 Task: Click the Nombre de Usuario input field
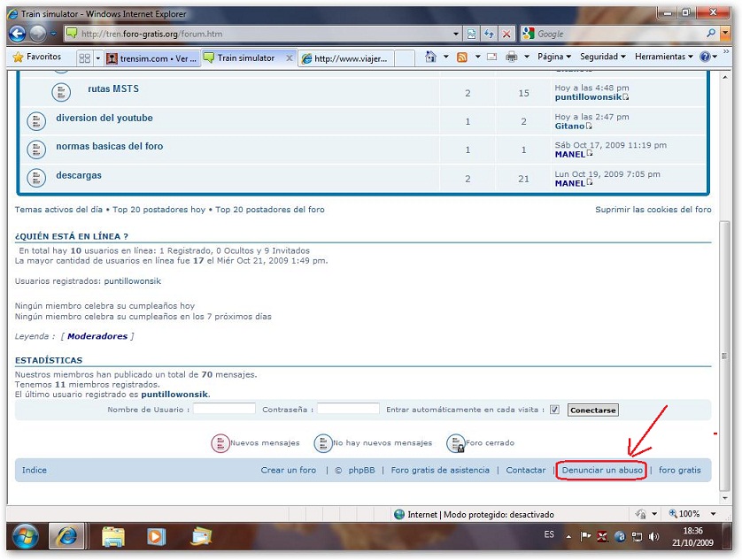pyautogui.click(x=224, y=410)
